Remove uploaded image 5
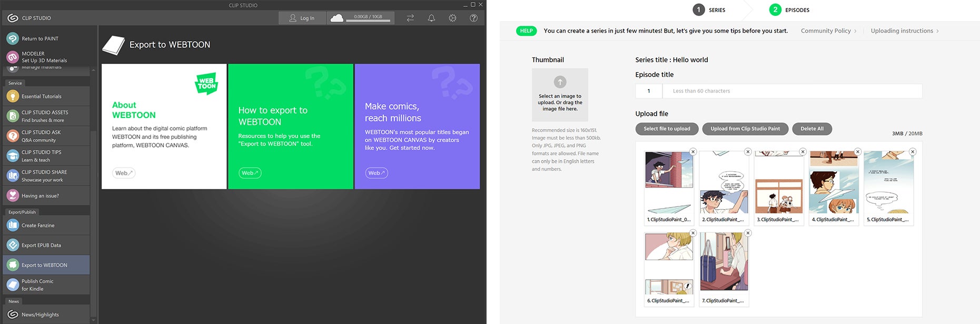 point(913,152)
